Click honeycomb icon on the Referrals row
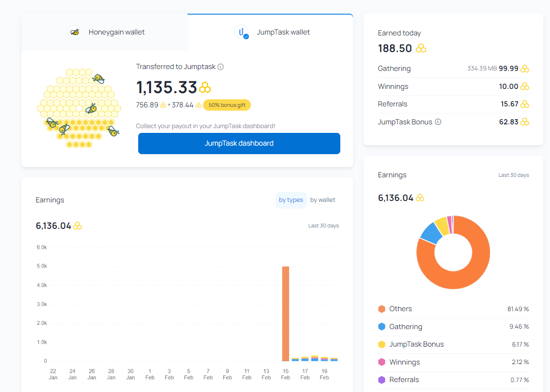The image size is (550, 392). (524, 104)
